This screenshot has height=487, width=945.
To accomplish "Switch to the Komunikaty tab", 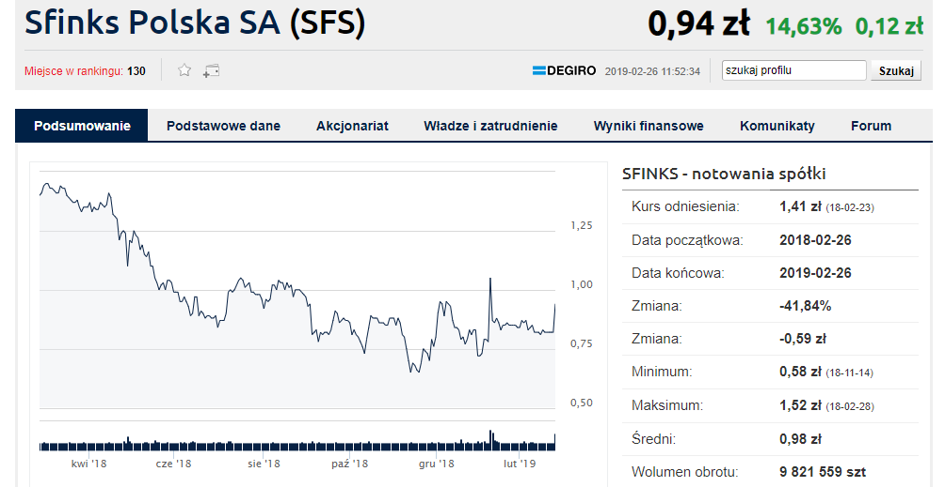I will click(777, 126).
